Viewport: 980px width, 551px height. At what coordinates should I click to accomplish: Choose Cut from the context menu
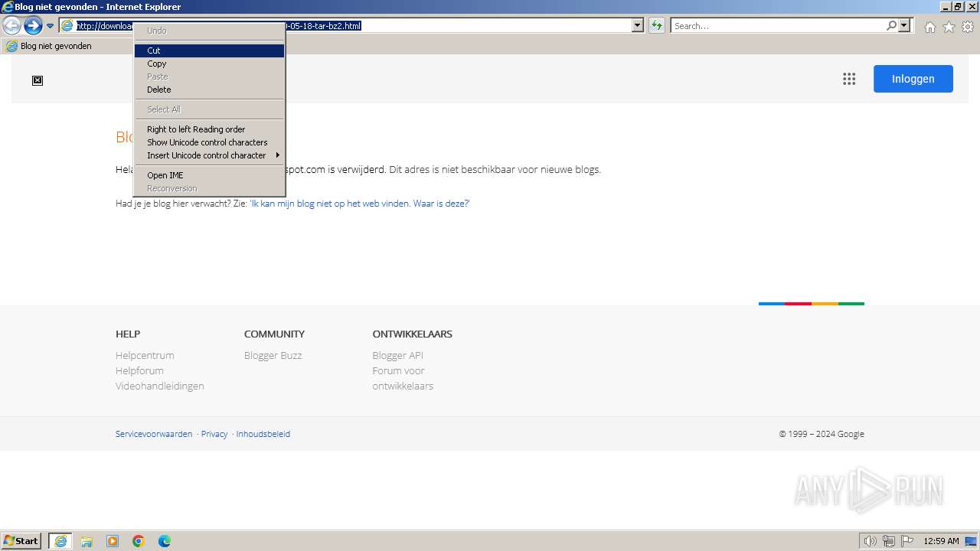click(209, 51)
